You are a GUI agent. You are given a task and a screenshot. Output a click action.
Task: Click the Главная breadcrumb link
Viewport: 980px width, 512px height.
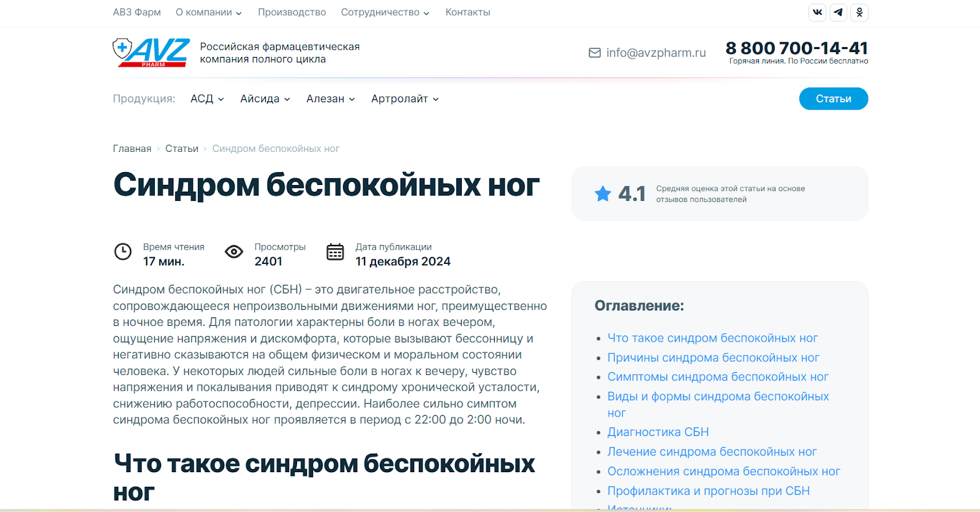click(132, 149)
